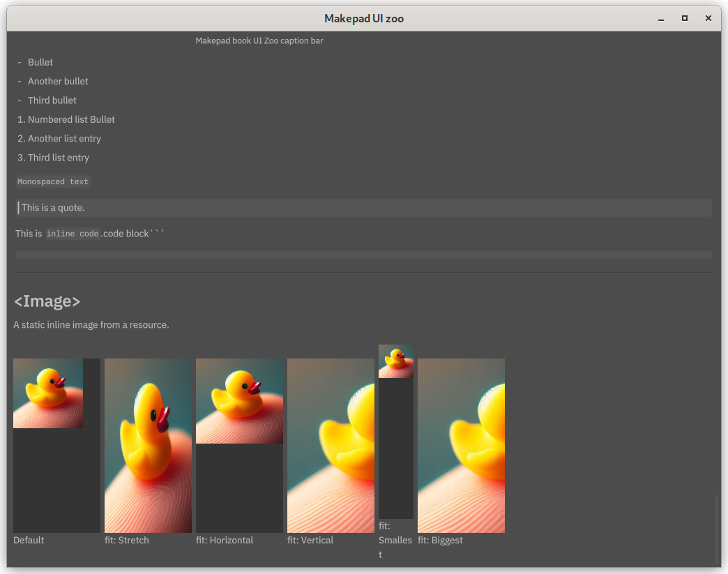The width and height of the screenshot is (728, 574).
Task: Click the "Monospaced text" block
Action: [53, 181]
